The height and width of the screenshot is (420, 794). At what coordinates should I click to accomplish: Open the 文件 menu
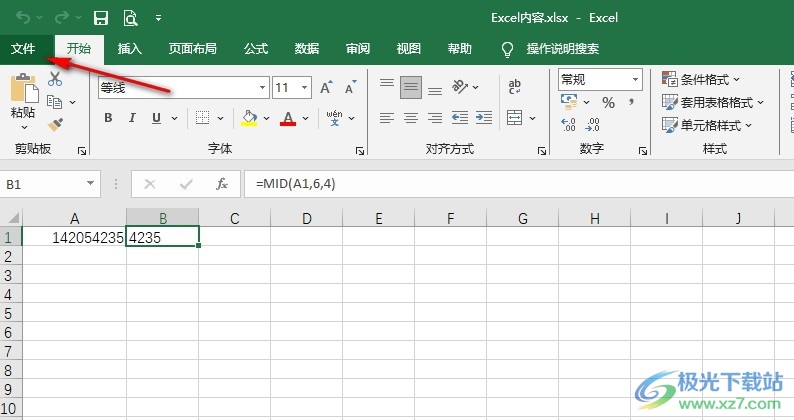[x=23, y=48]
